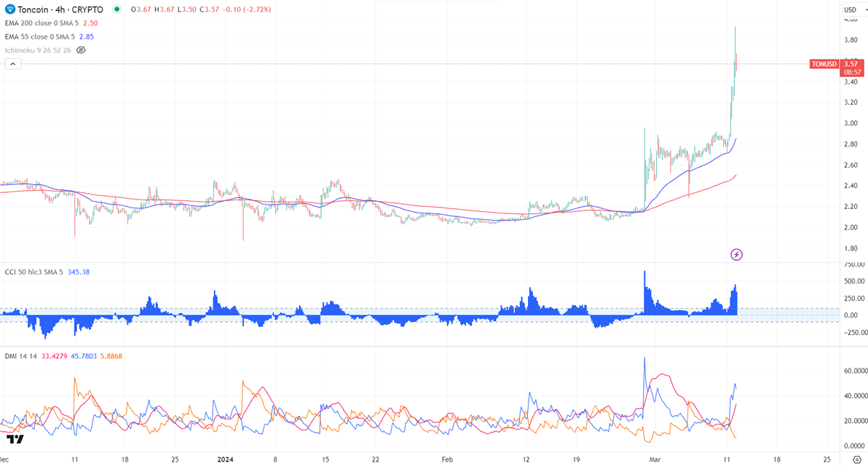Select the DMI 14 14 indicator legend
Image resolution: width=868 pixels, height=466 pixels.
pos(20,356)
